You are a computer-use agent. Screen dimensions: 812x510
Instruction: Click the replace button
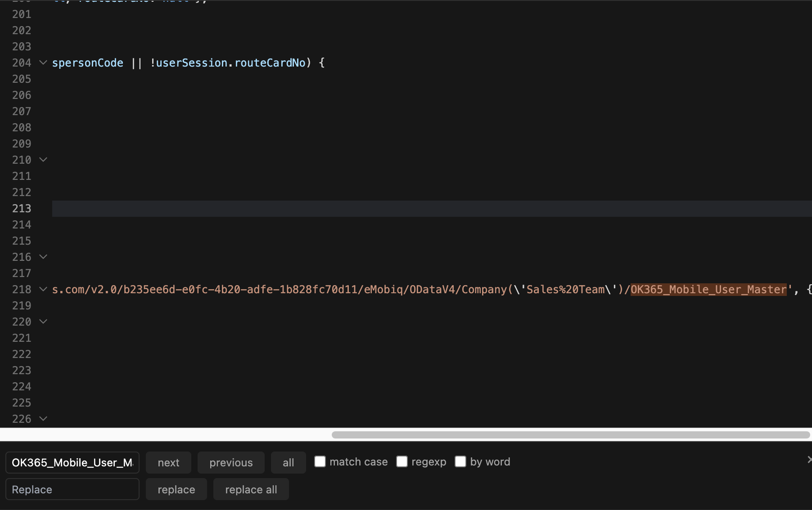click(176, 489)
